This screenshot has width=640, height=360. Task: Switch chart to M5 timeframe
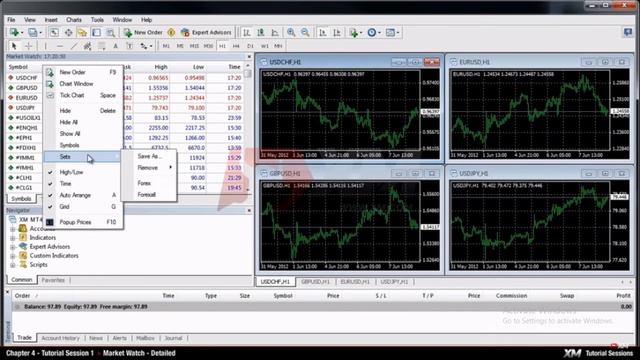tap(180, 46)
